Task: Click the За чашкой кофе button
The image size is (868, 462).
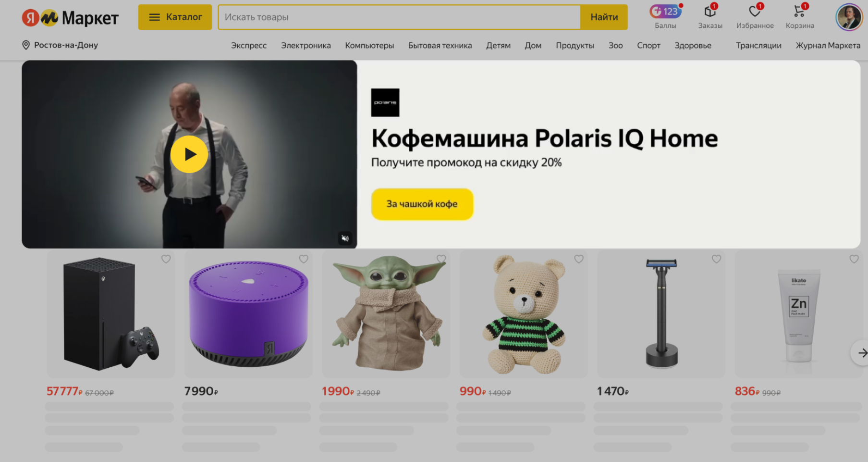Action: (422, 204)
